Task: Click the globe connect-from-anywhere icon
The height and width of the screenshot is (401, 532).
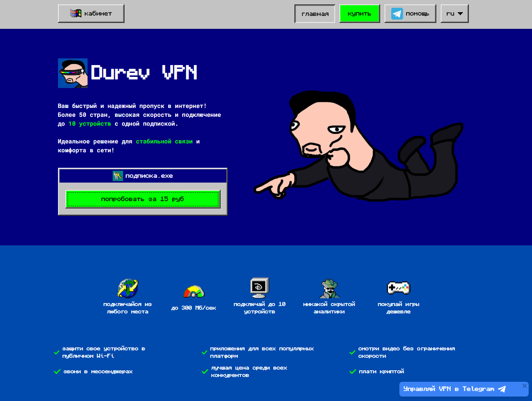Action: pyautogui.click(x=128, y=288)
